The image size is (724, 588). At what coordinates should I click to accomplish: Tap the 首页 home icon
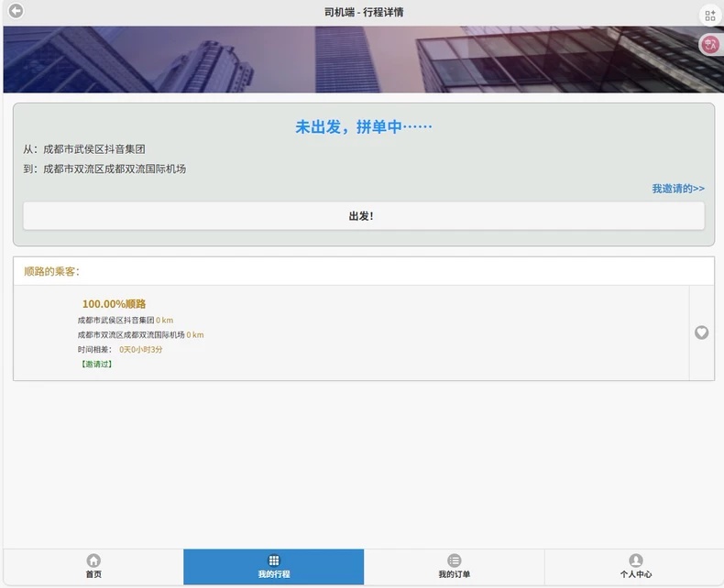[93, 561]
